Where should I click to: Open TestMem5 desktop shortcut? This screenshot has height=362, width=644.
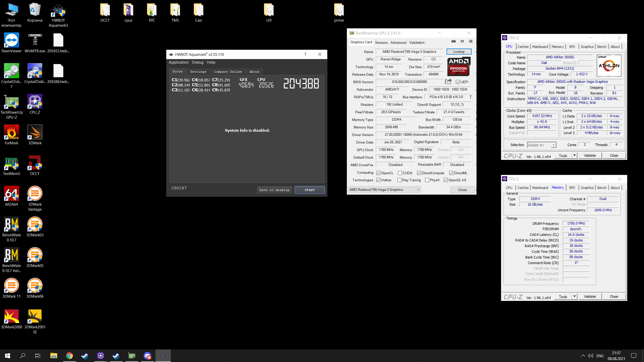click(x=11, y=166)
